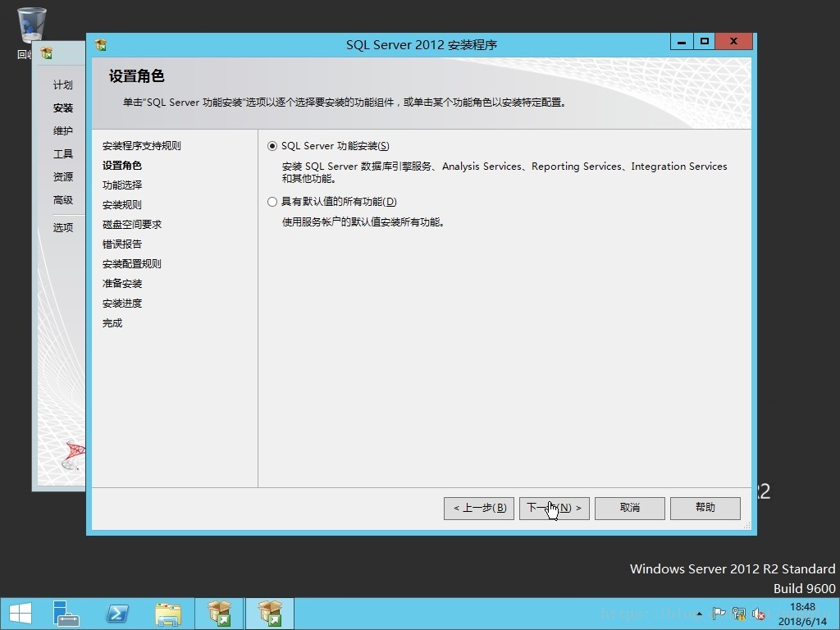Viewport: 840px width, 630px height.
Task: Click the 下一步(N) button
Action: tap(554, 508)
